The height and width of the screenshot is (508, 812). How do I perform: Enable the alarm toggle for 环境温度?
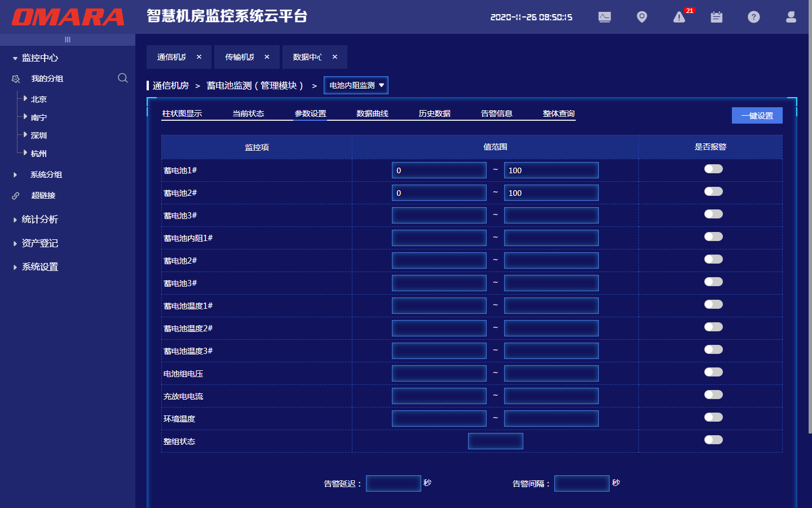713,417
